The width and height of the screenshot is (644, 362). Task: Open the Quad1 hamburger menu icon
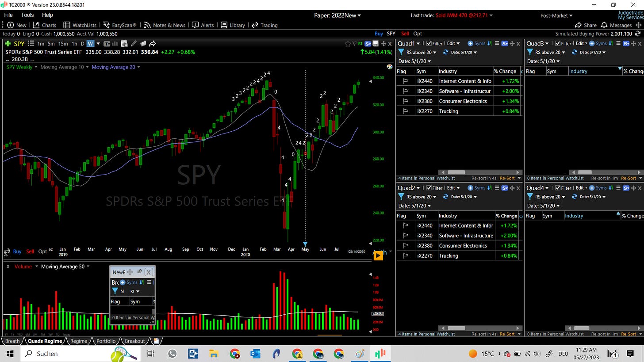click(x=497, y=43)
